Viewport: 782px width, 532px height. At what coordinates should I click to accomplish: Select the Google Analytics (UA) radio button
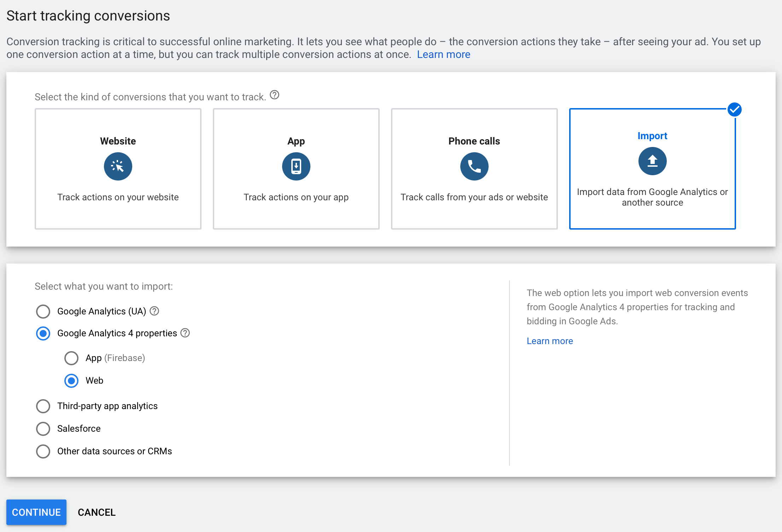pos(43,312)
